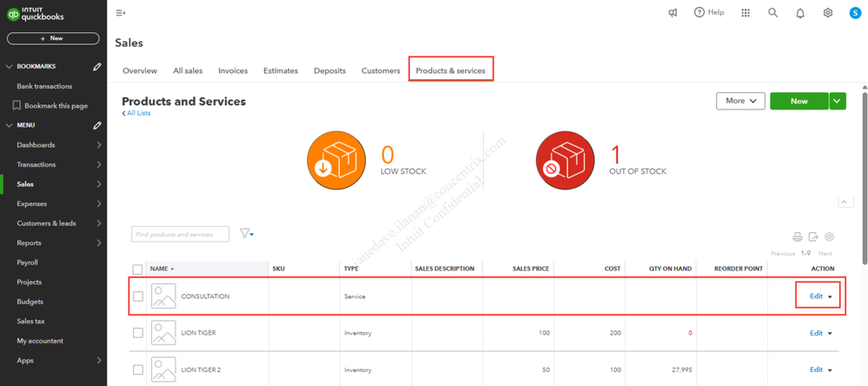Expand Apps submenu arrow

(x=98, y=361)
